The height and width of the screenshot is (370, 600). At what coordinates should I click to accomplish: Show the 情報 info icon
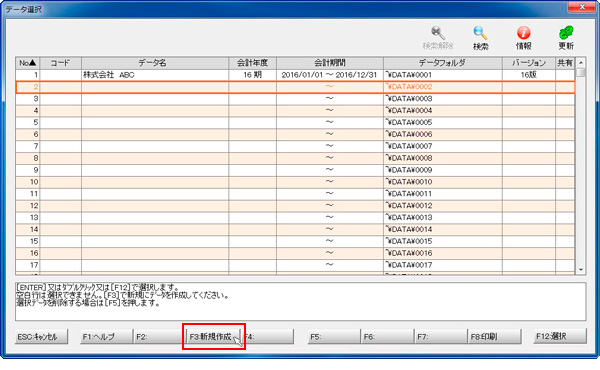[x=523, y=38]
